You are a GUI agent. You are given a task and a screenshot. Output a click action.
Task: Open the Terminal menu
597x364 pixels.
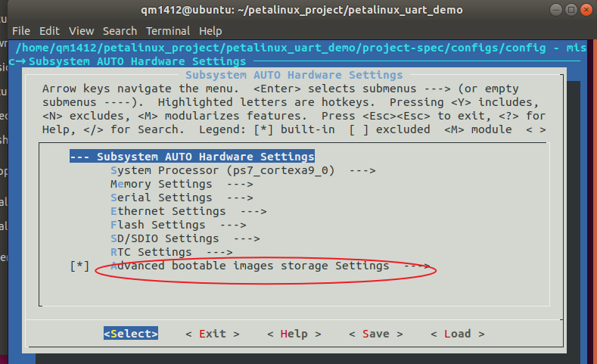[168, 31]
